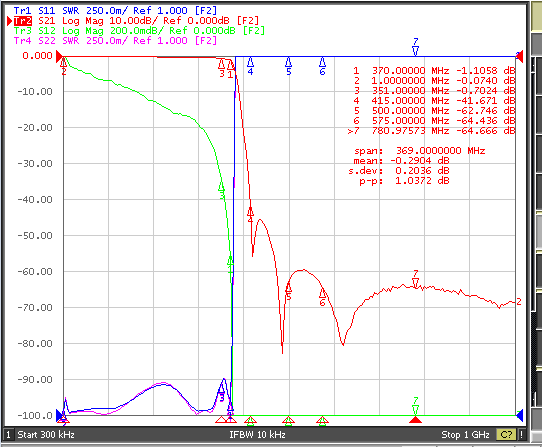Click the red reference level arrow at 0.000

click(59, 56)
